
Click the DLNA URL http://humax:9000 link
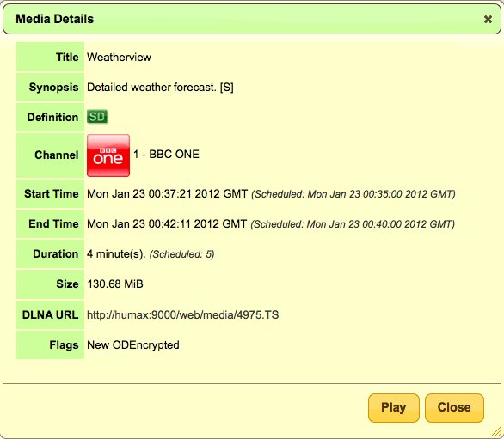pyautogui.click(x=182, y=314)
